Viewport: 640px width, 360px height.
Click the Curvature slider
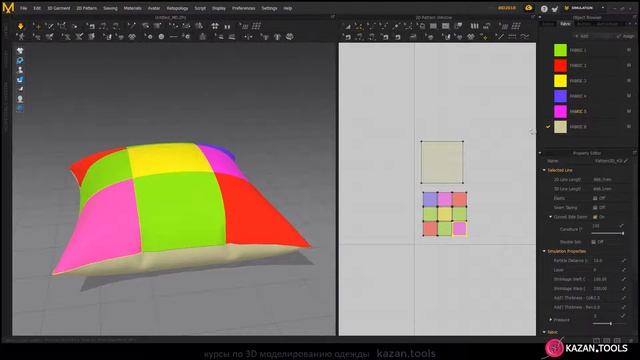point(608,233)
